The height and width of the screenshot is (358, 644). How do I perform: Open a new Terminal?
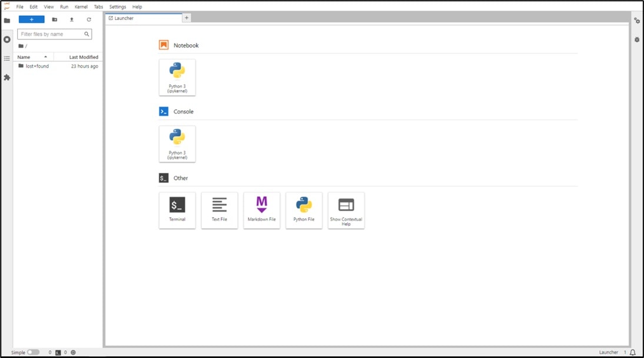click(177, 210)
